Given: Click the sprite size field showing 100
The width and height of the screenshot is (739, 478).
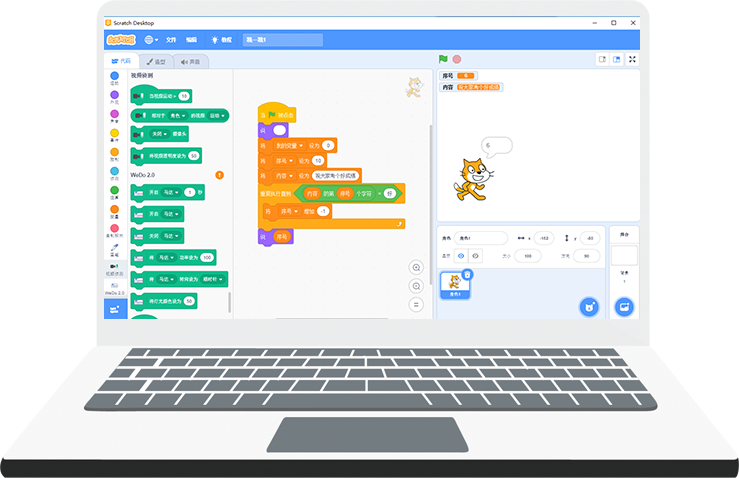Looking at the screenshot, I should (x=528, y=256).
